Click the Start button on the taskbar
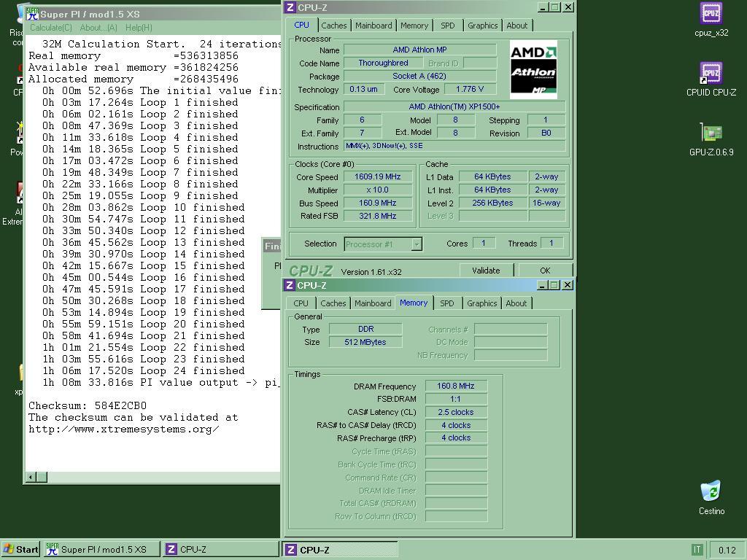 coord(20,550)
